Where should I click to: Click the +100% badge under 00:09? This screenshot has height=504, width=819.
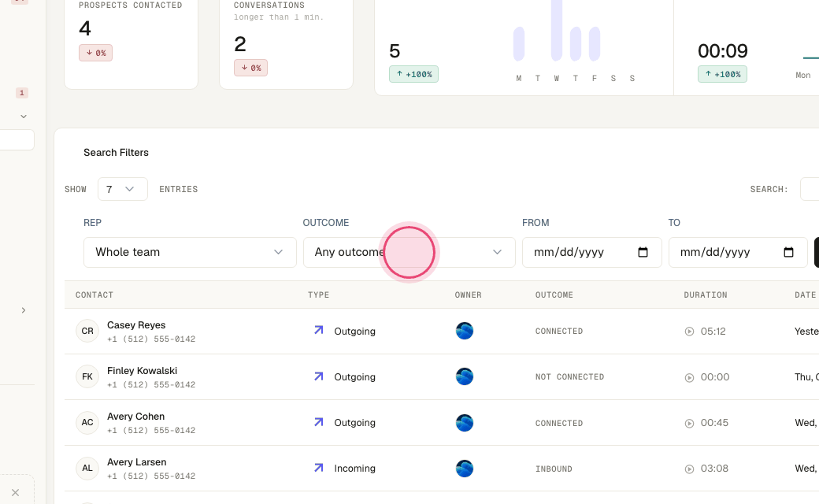(722, 74)
